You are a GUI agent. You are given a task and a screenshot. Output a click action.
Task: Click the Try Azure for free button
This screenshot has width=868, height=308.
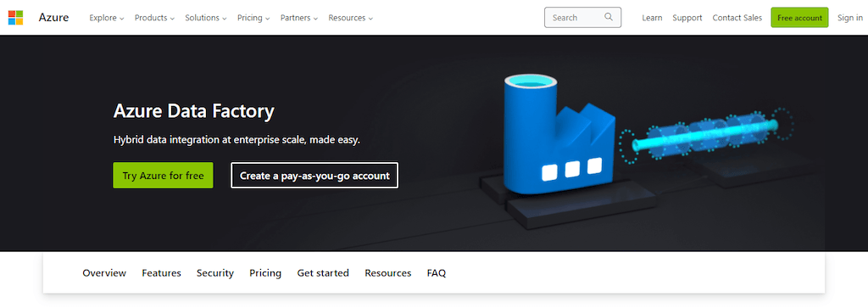click(164, 176)
